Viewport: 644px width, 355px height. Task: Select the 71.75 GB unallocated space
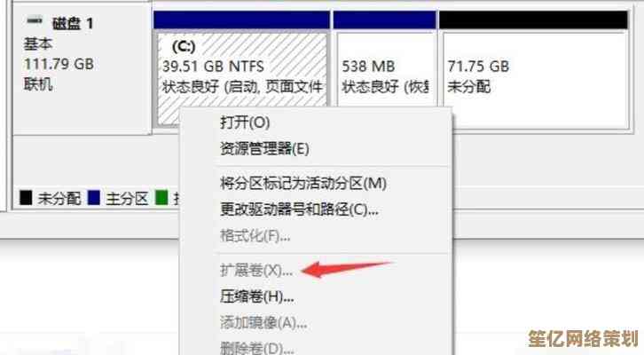click(535, 79)
